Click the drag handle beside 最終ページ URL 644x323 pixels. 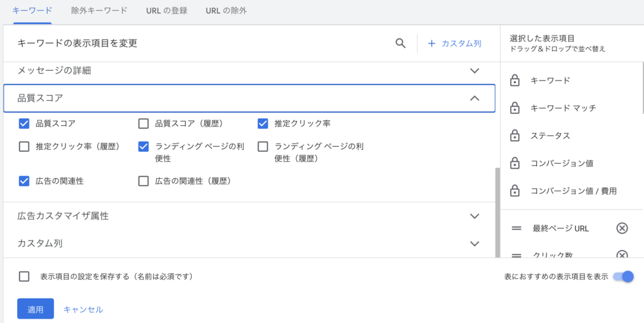pyautogui.click(x=516, y=228)
